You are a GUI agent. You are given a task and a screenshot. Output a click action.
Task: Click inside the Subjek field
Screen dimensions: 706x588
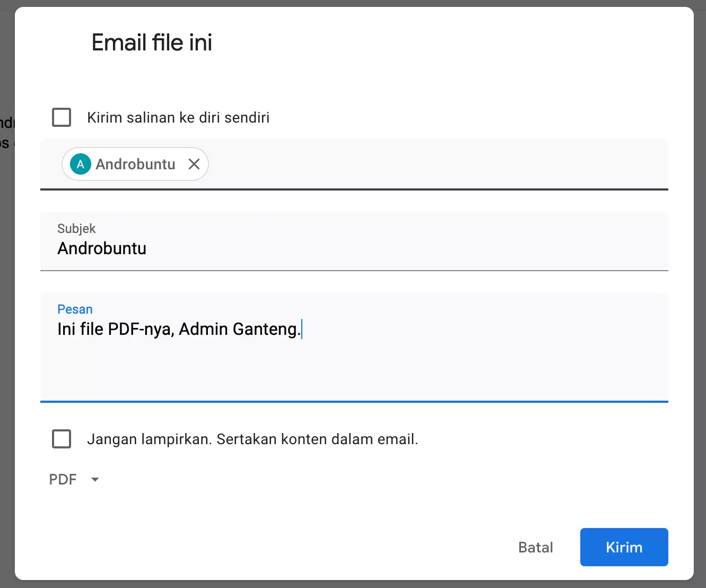coord(318,248)
